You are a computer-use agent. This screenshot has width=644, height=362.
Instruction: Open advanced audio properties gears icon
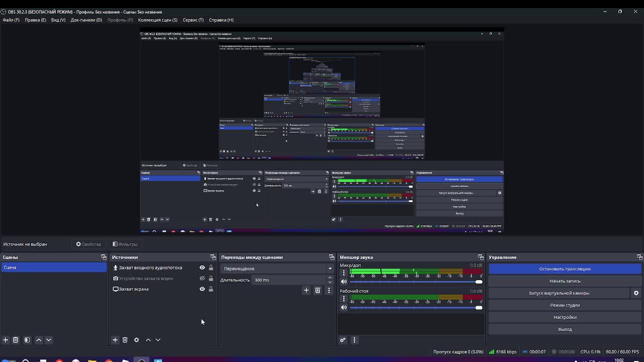tap(343, 340)
